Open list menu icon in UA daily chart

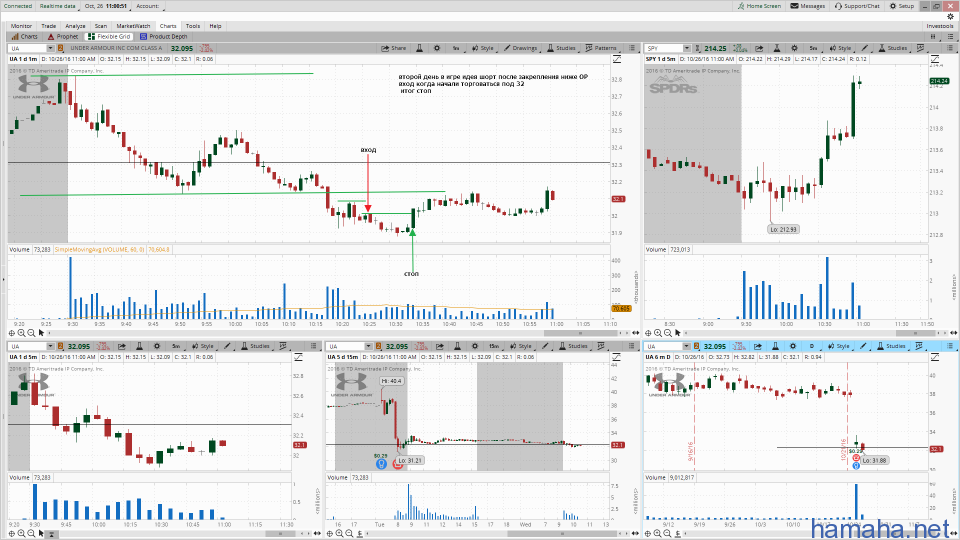tap(950, 346)
